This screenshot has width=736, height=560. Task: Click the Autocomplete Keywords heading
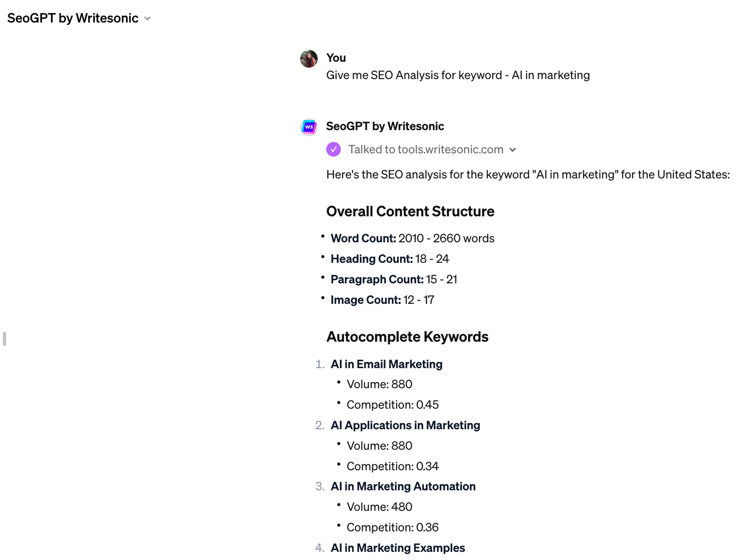(407, 337)
